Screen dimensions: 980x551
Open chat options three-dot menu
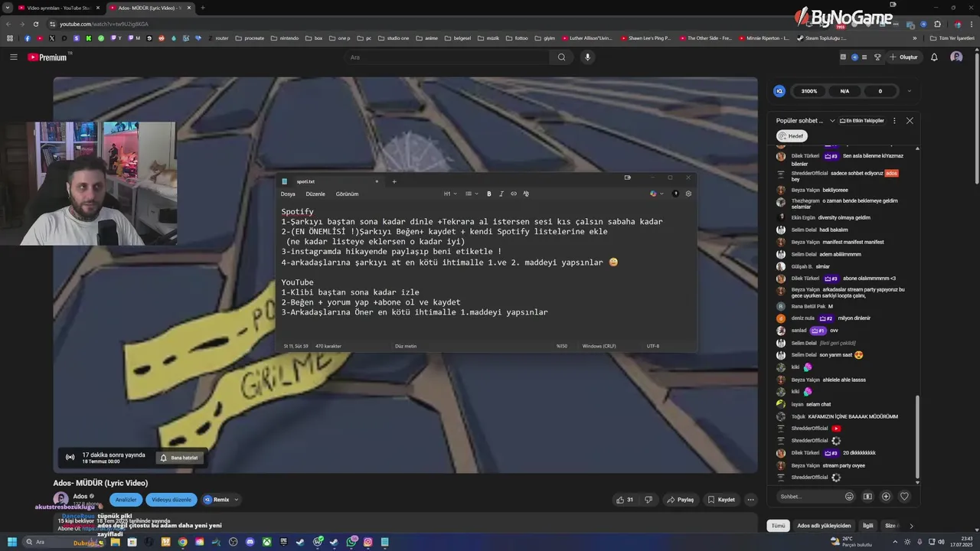[x=894, y=121]
